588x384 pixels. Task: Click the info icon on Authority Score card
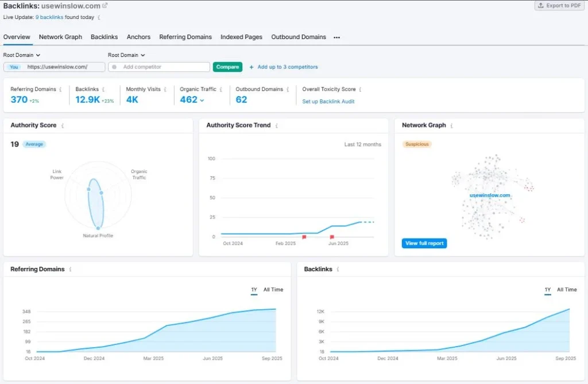point(62,126)
